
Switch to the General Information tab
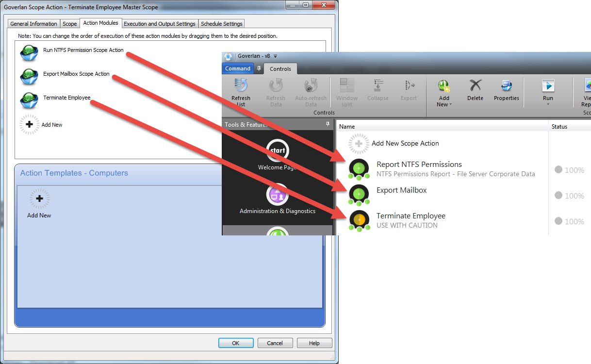click(34, 24)
